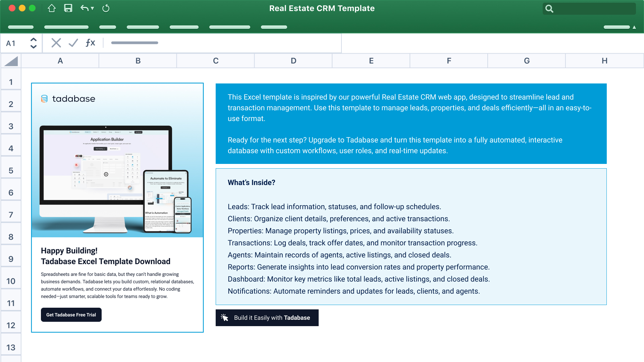The width and height of the screenshot is (644, 362).
Task: Focus the search field in title bar
Action: coord(589,9)
